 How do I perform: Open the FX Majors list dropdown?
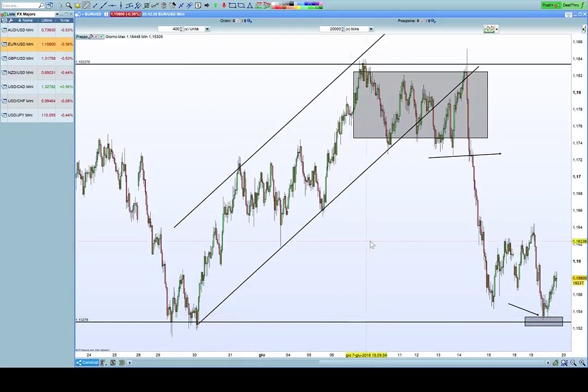click(57, 14)
